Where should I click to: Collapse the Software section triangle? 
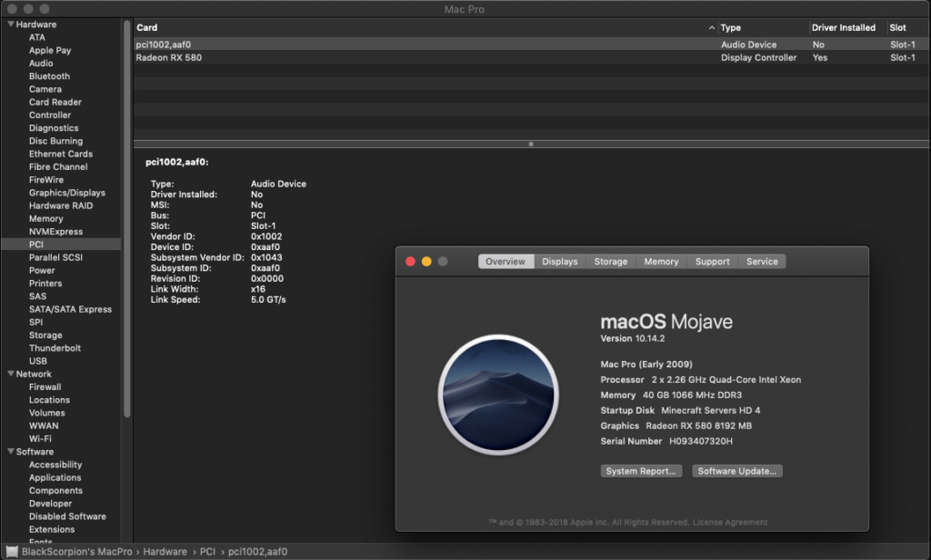[x=11, y=452]
